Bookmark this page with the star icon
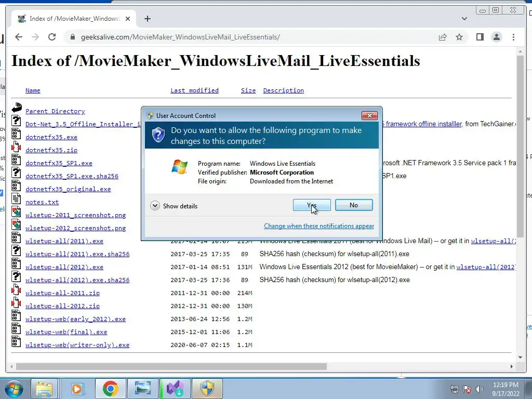532x399 pixels. pos(459,37)
